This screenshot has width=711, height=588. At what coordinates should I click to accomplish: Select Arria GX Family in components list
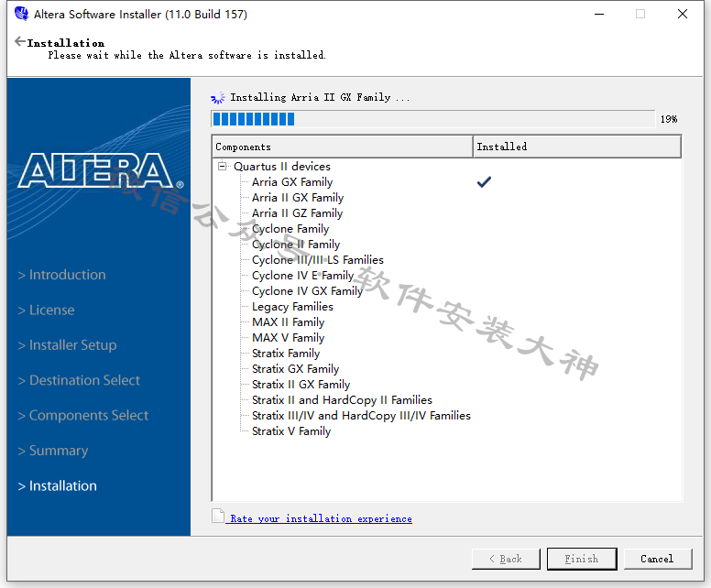click(x=292, y=181)
